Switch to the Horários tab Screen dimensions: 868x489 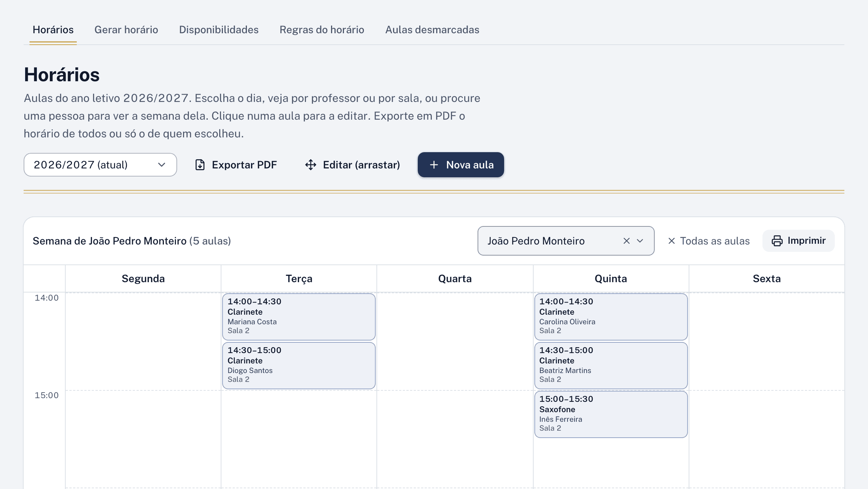pyautogui.click(x=53, y=30)
